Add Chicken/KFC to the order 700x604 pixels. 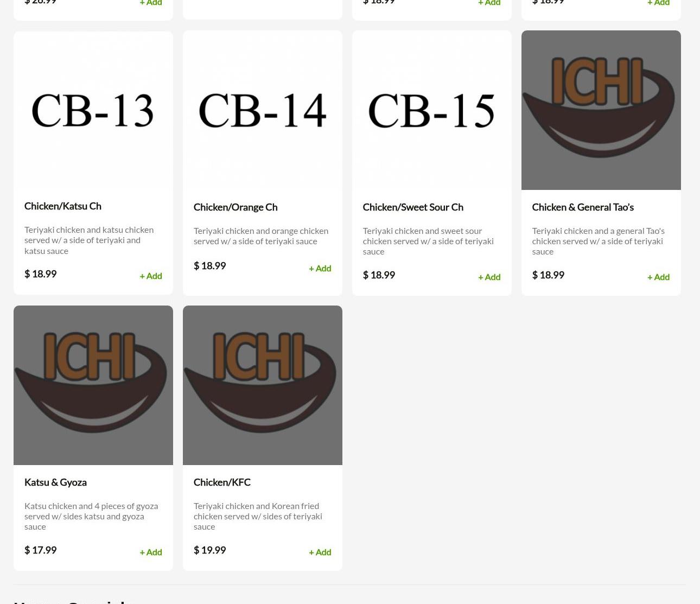[x=320, y=552]
